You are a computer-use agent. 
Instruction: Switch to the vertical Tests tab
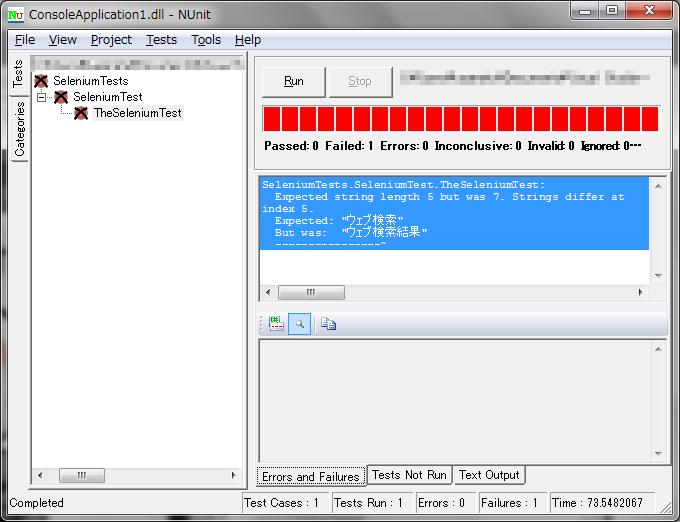(x=18, y=74)
